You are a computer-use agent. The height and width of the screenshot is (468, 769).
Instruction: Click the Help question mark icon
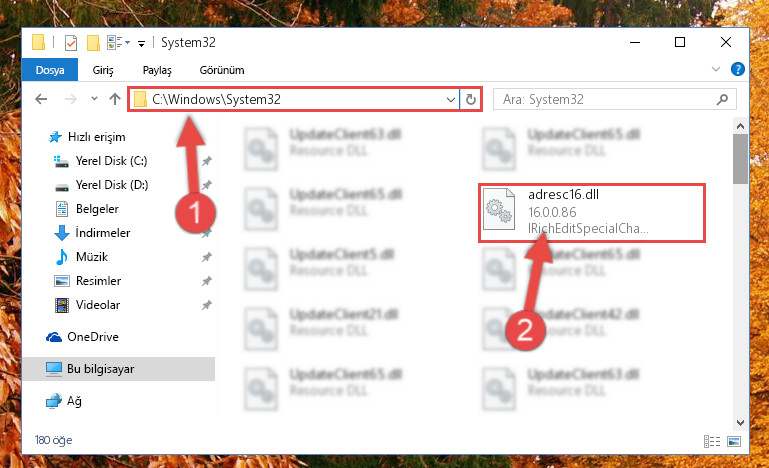(737, 69)
